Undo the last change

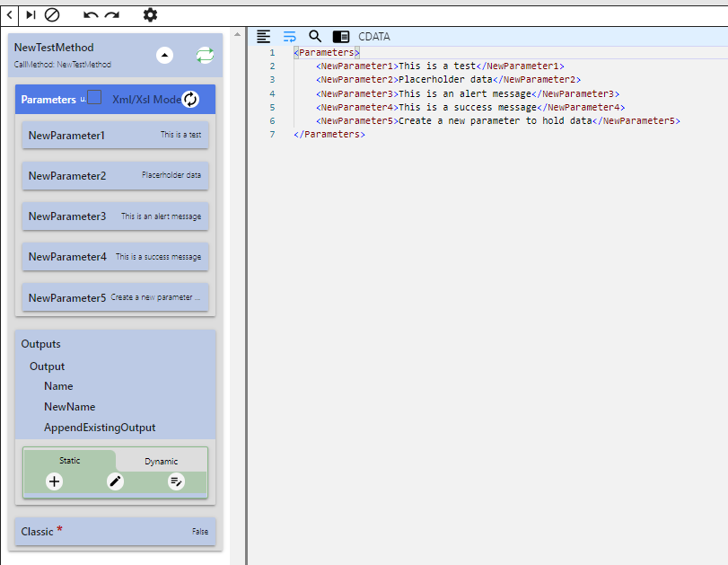coord(91,15)
